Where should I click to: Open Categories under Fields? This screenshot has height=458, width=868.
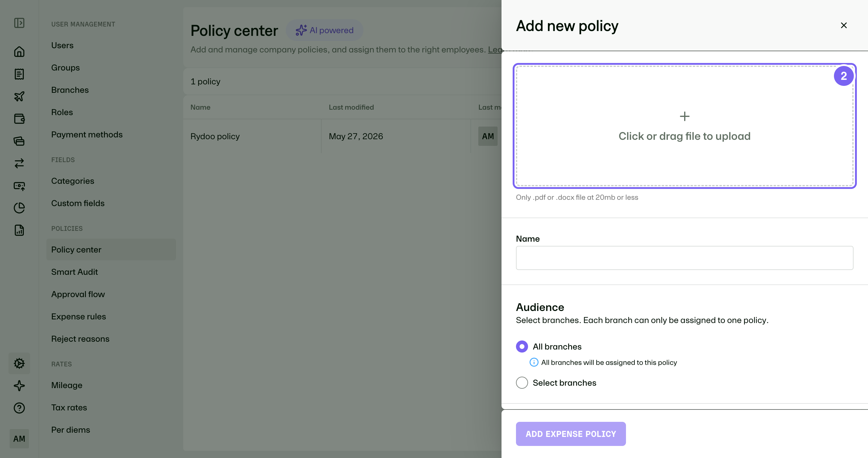(72, 181)
